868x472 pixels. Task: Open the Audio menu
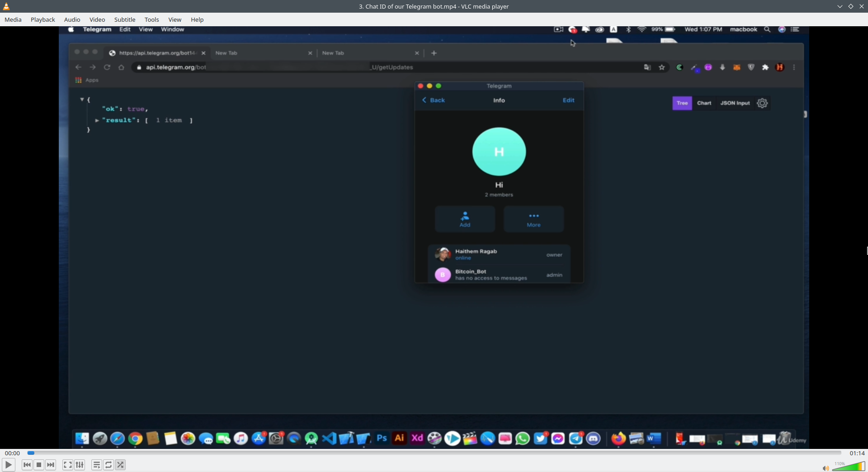point(72,19)
